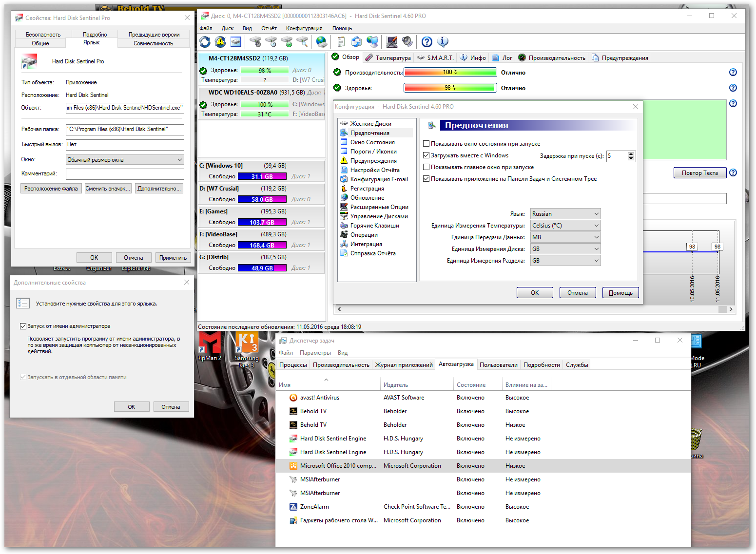Click the Комментарий input field

(125, 174)
